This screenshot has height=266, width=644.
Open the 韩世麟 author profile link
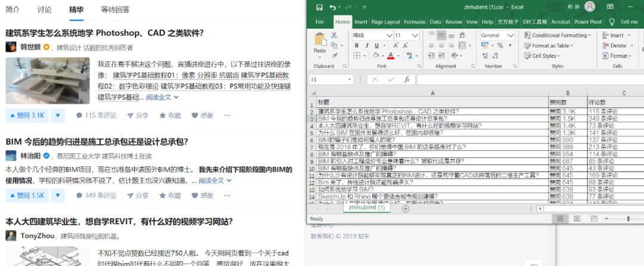[30, 47]
